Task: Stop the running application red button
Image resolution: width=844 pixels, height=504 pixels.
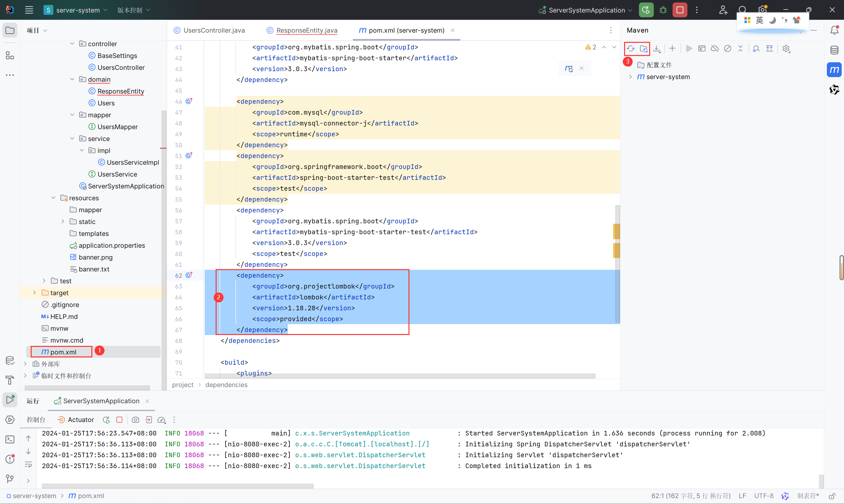Action: pos(680,10)
